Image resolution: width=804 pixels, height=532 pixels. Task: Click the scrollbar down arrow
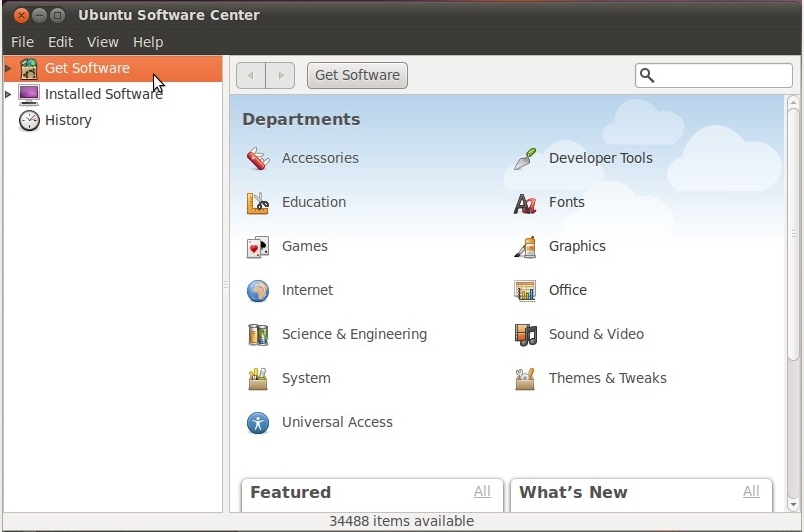click(x=793, y=504)
